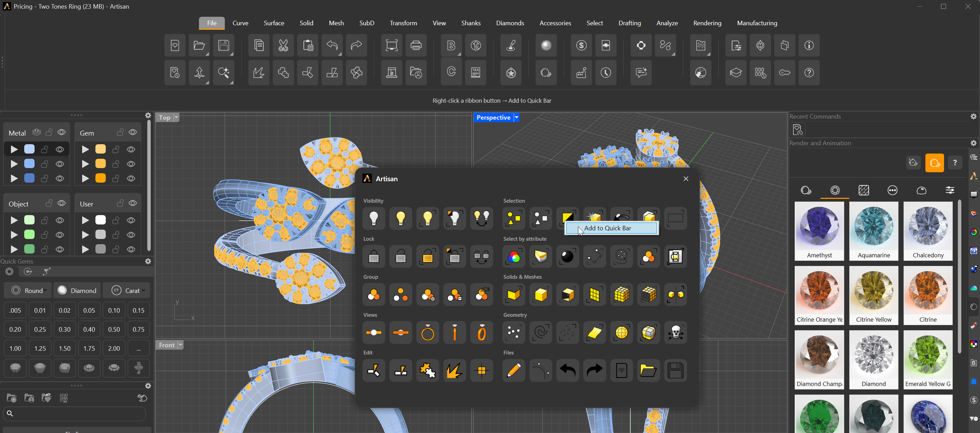Screen dimensions: 980x433
Task: Open the Front viewport dropdown arrow
Action: pos(181,345)
